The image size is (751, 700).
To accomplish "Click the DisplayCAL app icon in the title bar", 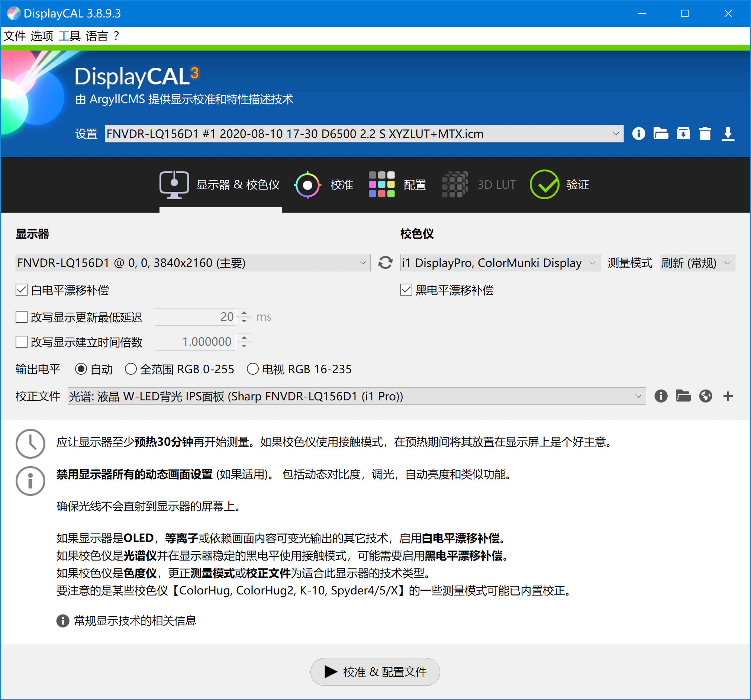I will [x=14, y=13].
